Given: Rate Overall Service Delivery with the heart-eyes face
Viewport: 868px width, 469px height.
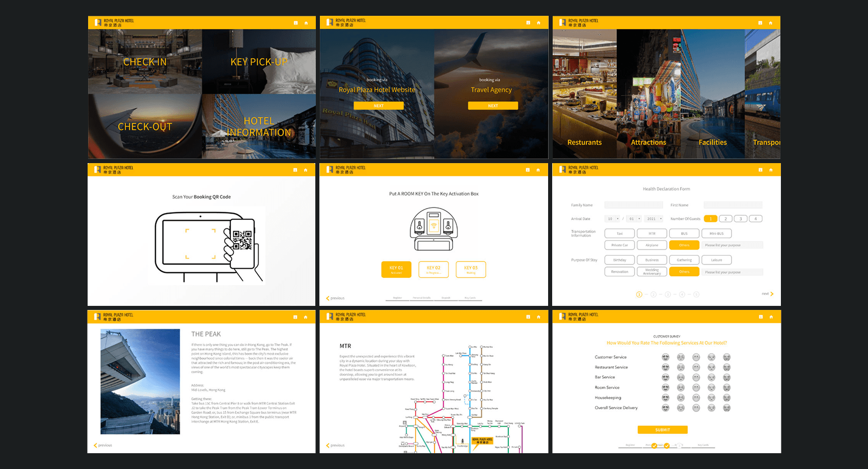Looking at the screenshot, I should point(665,408).
